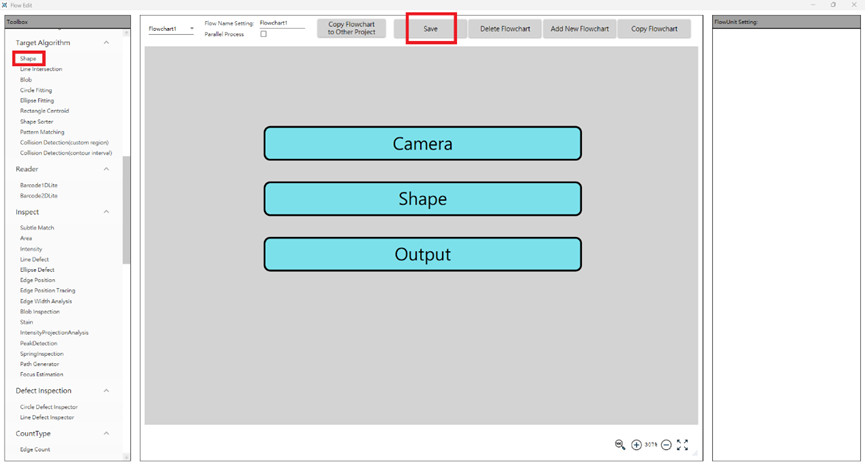Click the fit-to-screen expand icon
865x463 pixels.
pos(682,445)
